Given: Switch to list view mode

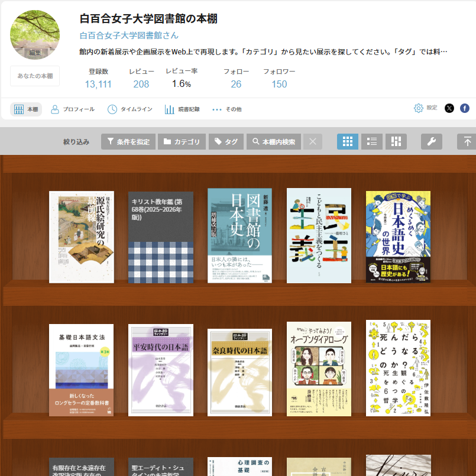Looking at the screenshot, I should tap(371, 141).
